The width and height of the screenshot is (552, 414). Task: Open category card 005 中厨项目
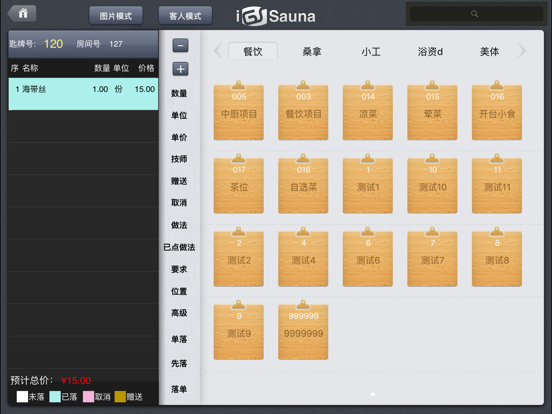(x=239, y=111)
